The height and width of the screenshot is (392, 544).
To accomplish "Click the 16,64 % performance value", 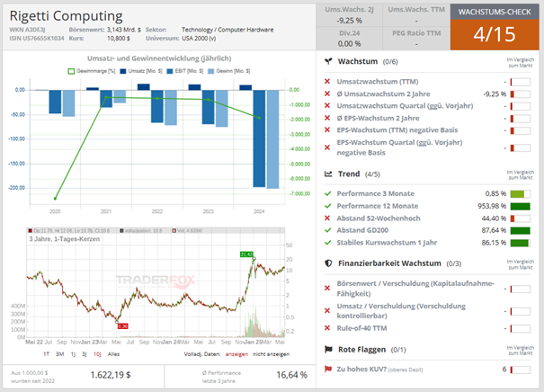I will pos(291,375).
